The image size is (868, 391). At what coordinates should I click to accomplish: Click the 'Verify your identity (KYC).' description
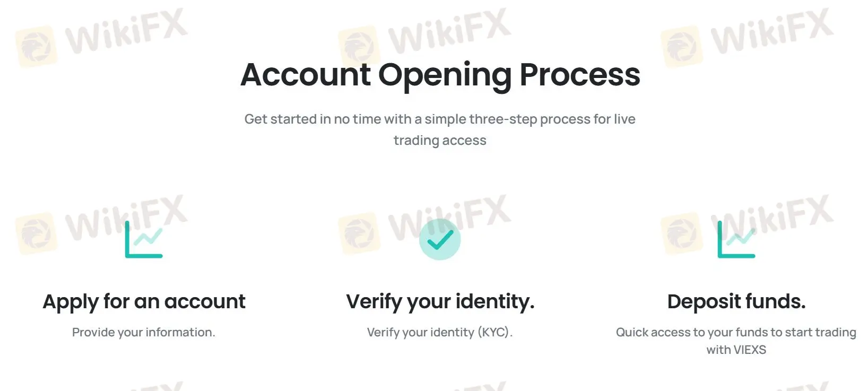pyautogui.click(x=440, y=332)
